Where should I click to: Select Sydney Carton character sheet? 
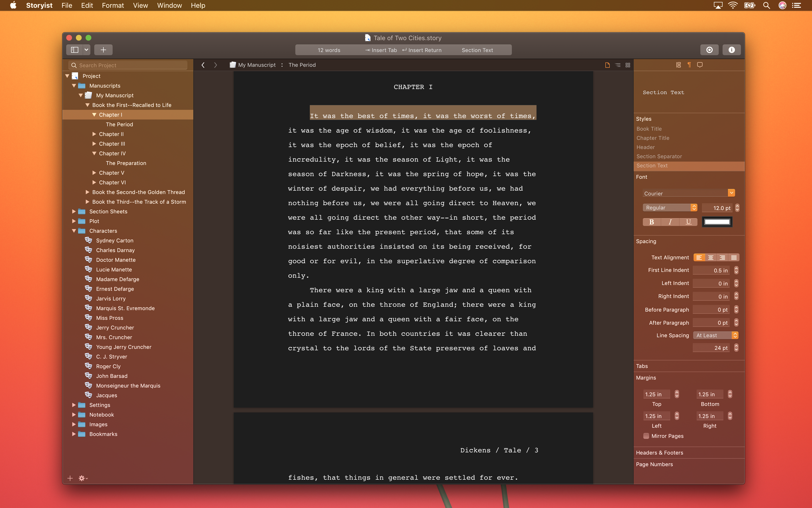[114, 240]
